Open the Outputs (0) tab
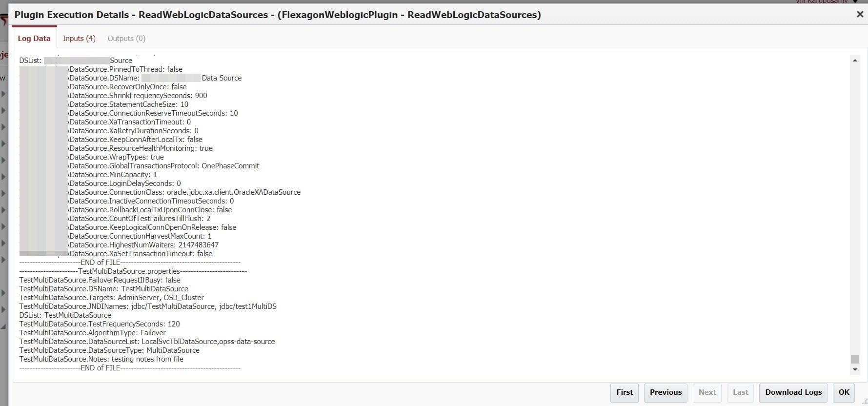 (126, 38)
